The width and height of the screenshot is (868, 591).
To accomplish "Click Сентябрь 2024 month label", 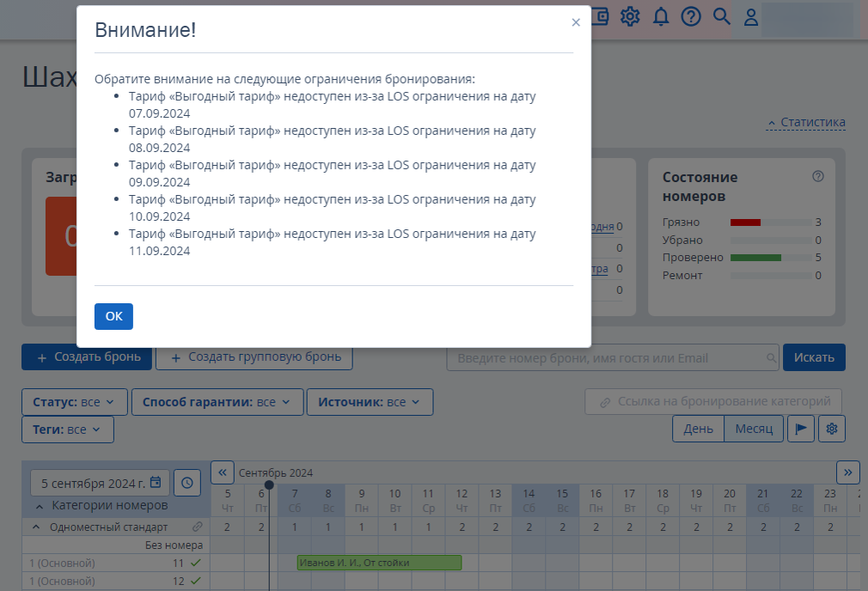I will [x=276, y=473].
